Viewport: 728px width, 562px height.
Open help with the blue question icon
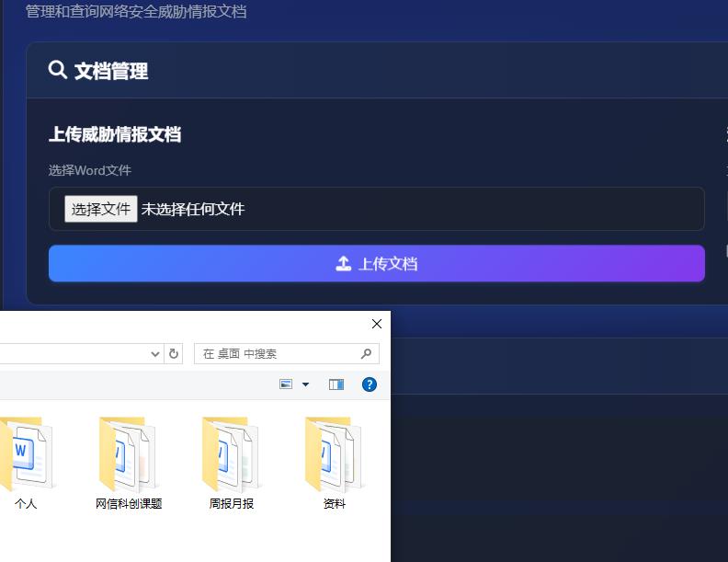click(x=370, y=384)
